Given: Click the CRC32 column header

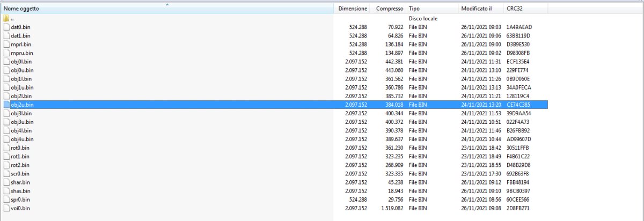Looking at the screenshot, I should click(x=526, y=9).
